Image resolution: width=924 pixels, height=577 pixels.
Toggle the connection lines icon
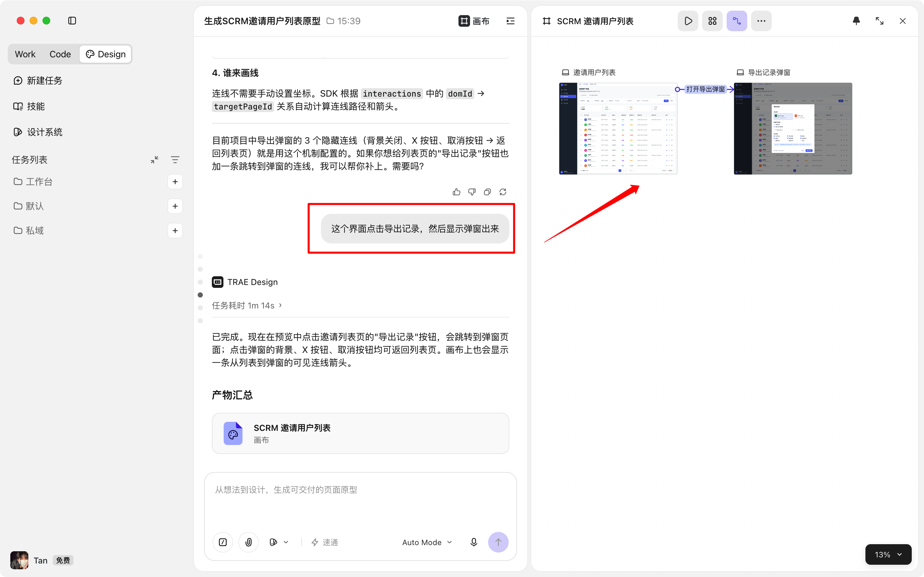point(737,21)
